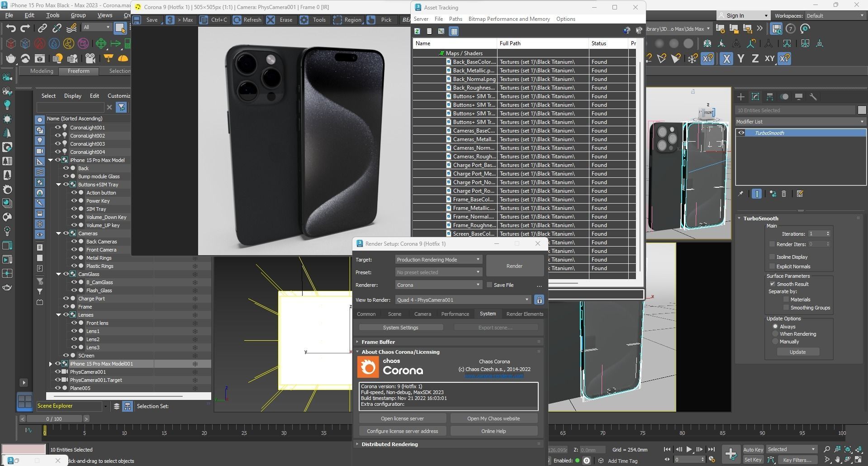Toggle the TurboSmooth modifier eye icon

741,133
